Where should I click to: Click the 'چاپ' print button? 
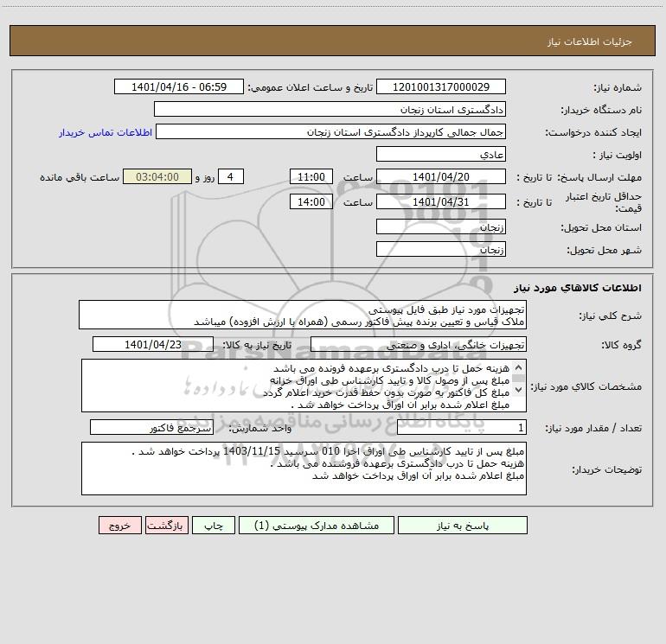click(214, 526)
